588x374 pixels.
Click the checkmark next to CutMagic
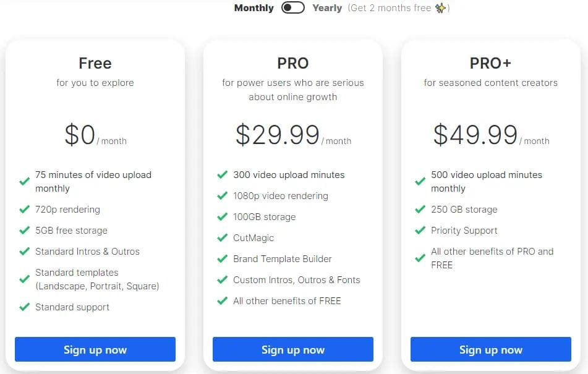click(223, 238)
